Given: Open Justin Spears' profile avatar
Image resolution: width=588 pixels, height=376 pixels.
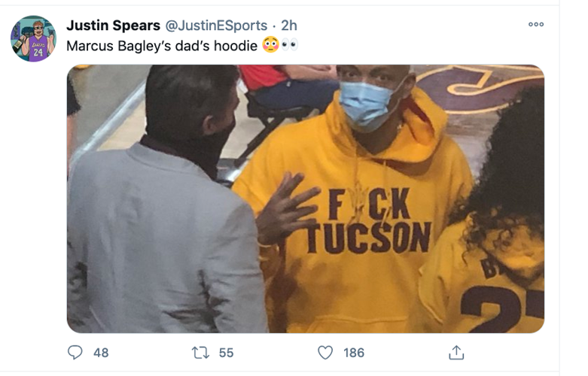Looking at the screenshot, I should point(33,38).
